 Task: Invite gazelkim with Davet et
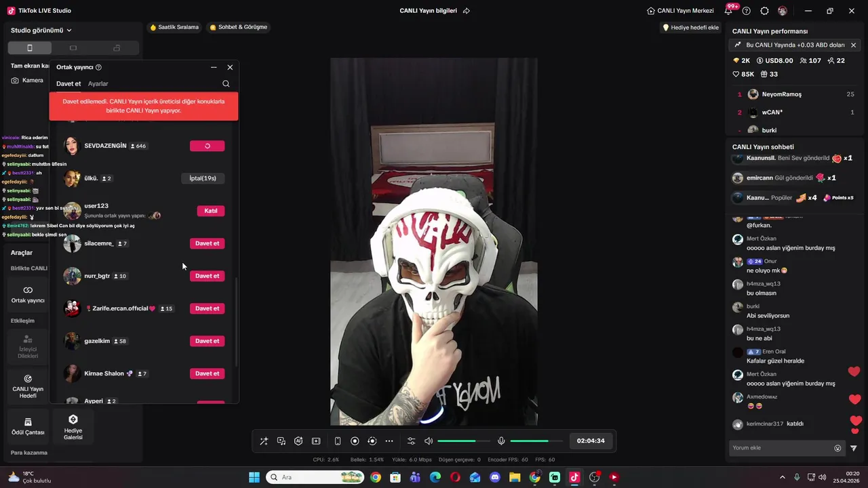coord(208,341)
